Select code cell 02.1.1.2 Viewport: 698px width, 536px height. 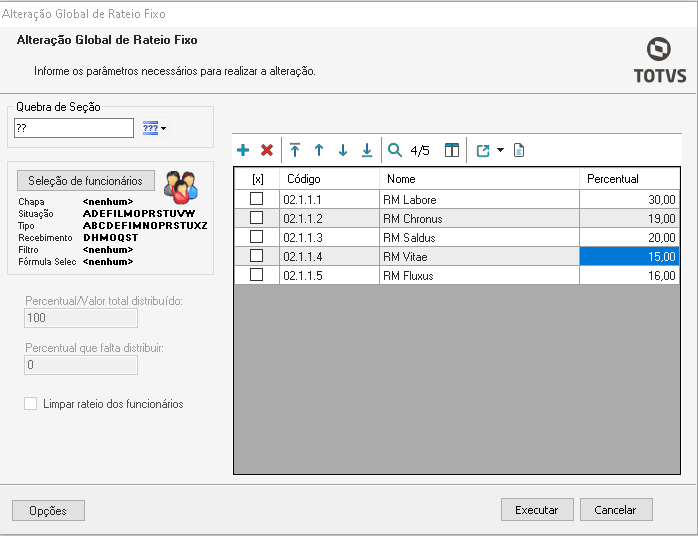329,219
